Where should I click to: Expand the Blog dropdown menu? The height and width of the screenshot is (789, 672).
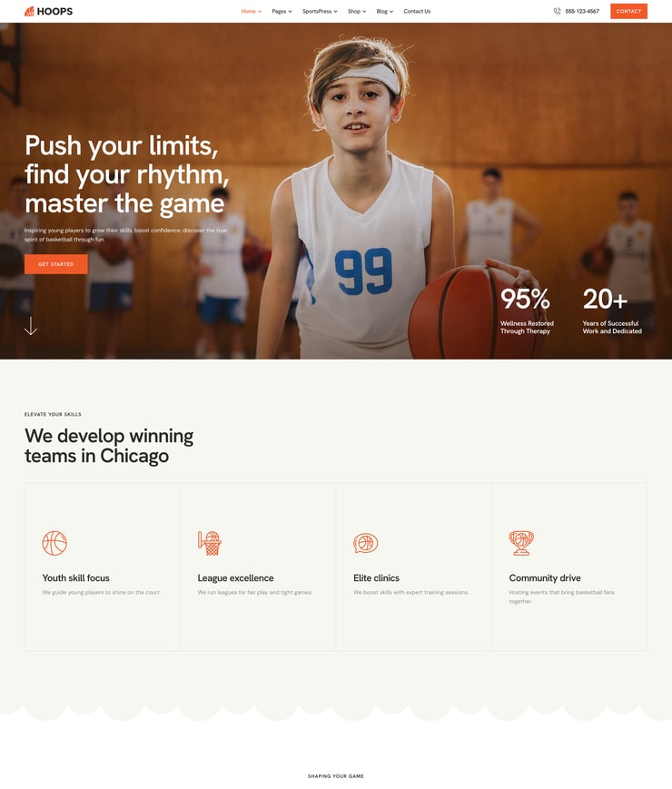(x=384, y=11)
